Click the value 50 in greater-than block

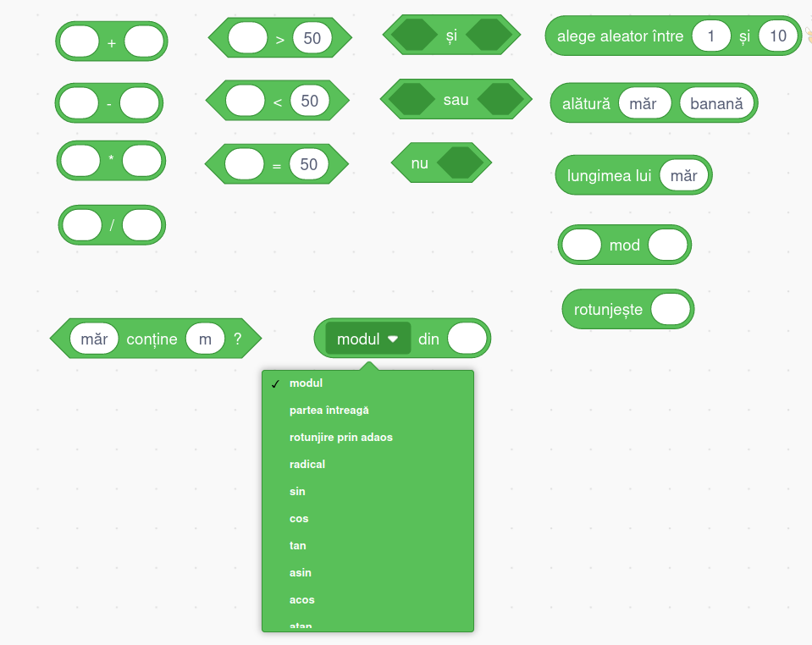click(x=312, y=38)
